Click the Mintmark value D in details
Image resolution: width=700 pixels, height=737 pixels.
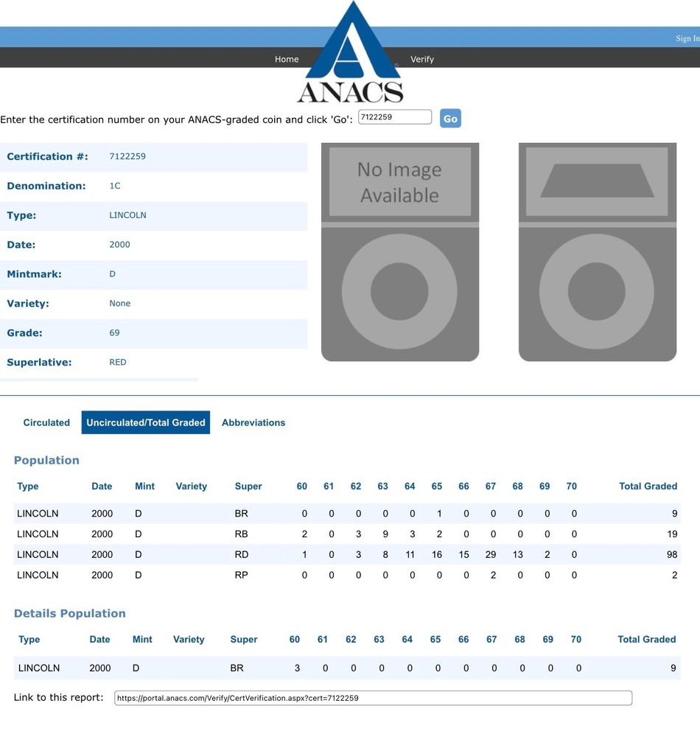112,274
